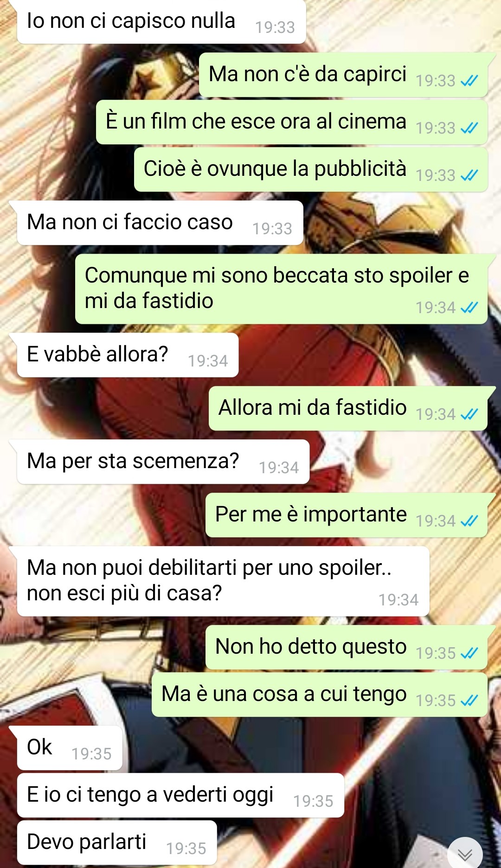The width and height of the screenshot is (501, 868).
Task: Tap the 'Devo parlarti' message bubble
Action: coord(117,842)
